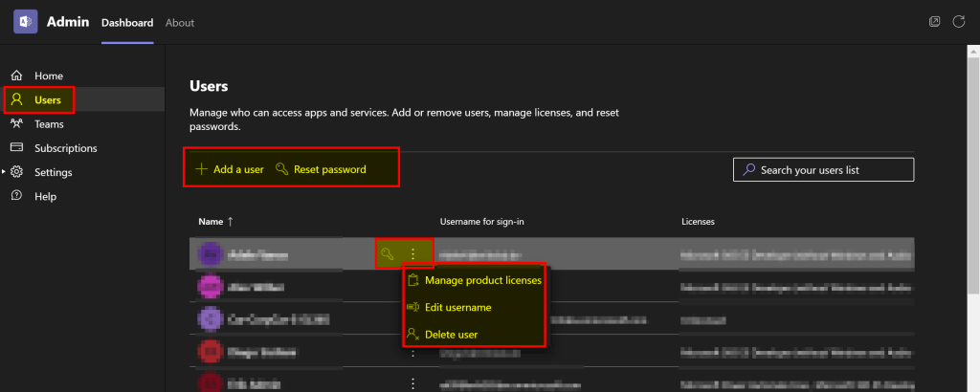Screen dimensions: 980x392
Task: Switch to the About tab
Action: [179, 22]
